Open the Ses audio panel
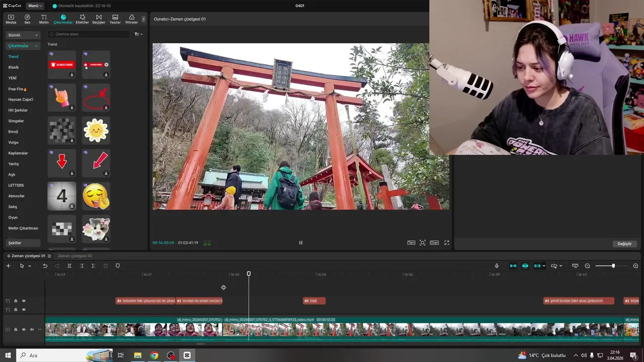 27,19
